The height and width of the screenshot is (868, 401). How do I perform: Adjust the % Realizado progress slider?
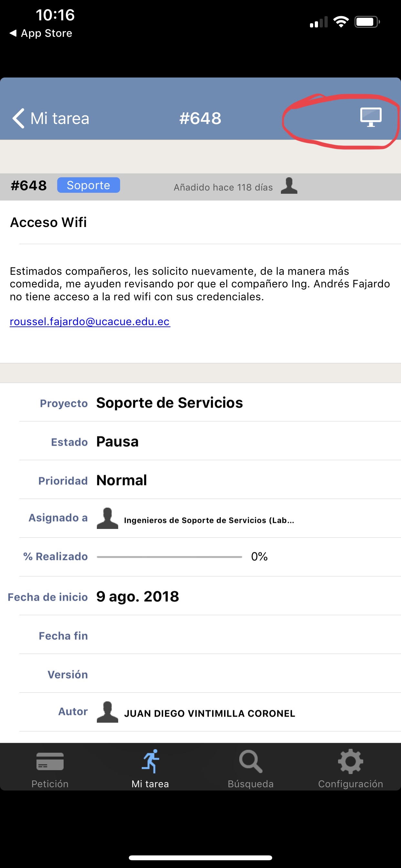pyautogui.click(x=169, y=557)
